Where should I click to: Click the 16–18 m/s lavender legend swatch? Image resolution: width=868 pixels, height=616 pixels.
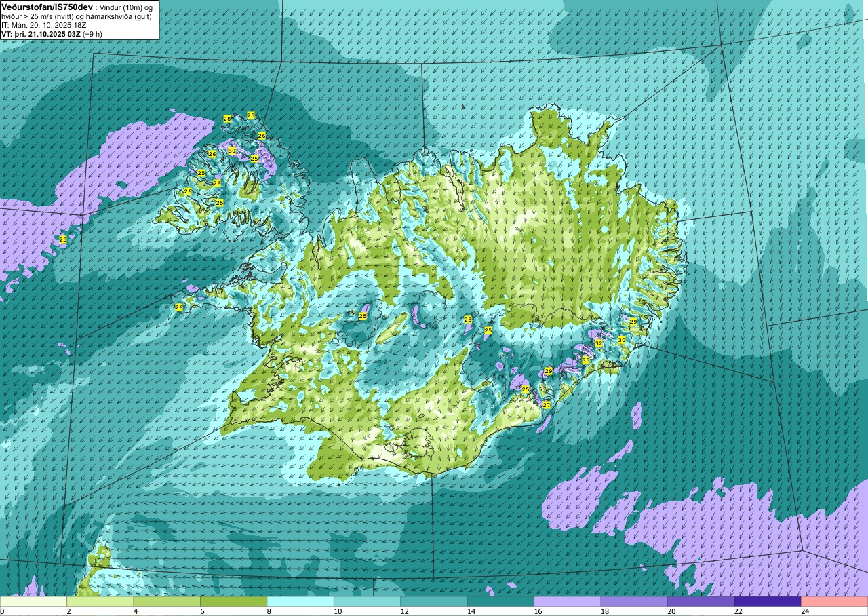(568, 601)
